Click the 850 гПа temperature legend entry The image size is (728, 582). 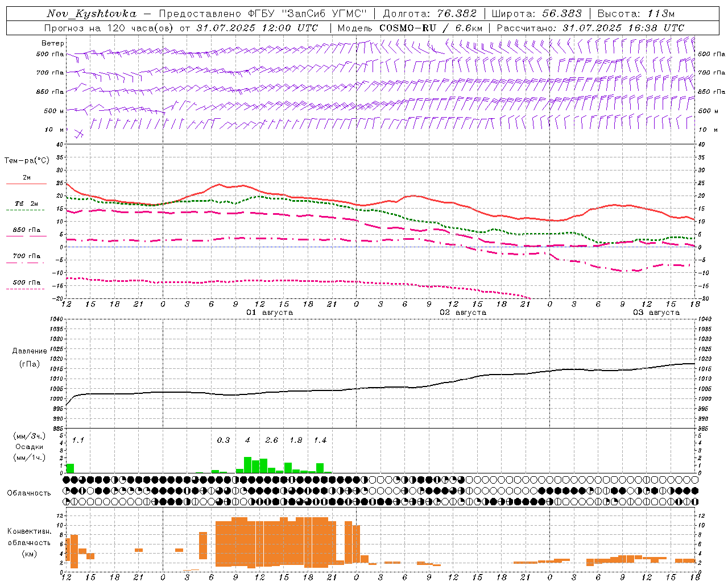pyautogui.click(x=26, y=232)
